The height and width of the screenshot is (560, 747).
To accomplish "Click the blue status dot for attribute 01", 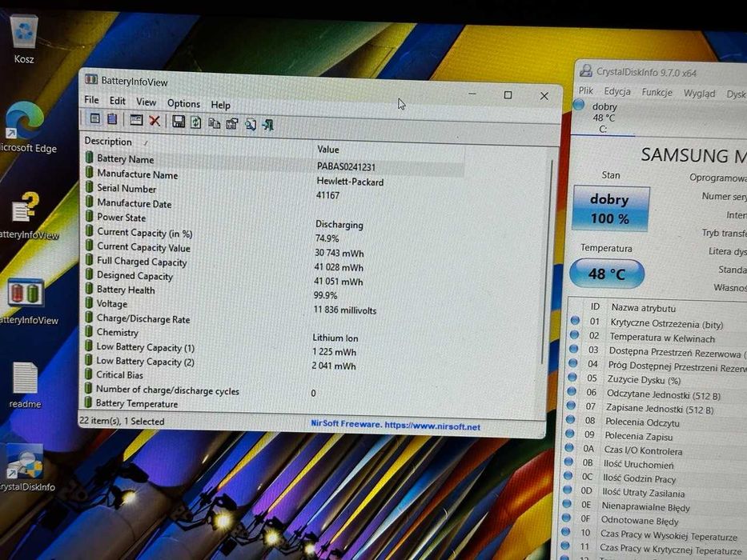I will [575, 321].
